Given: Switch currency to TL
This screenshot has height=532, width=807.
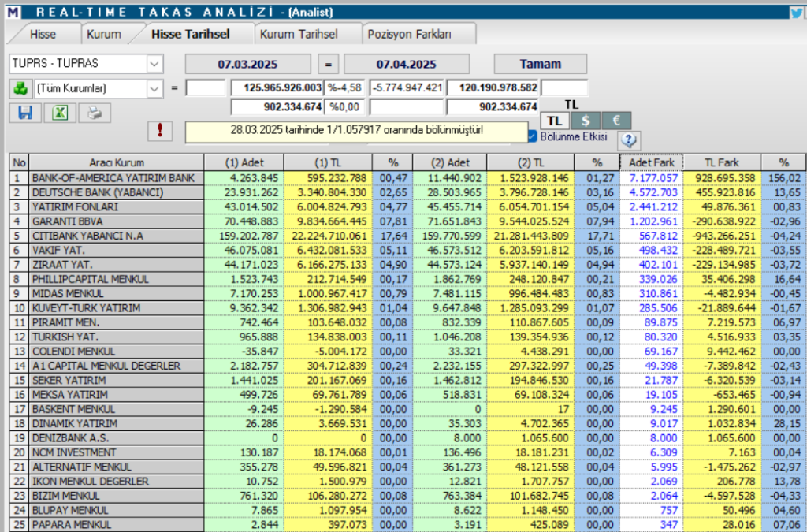Looking at the screenshot, I should pyautogui.click(x=555, y=120).
